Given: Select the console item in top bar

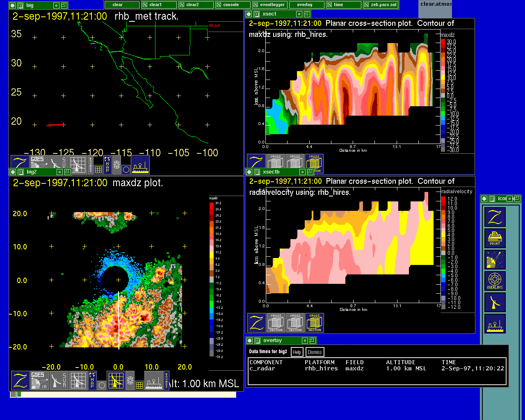Looking at the screenshot, I should click(x=231, y=5).
